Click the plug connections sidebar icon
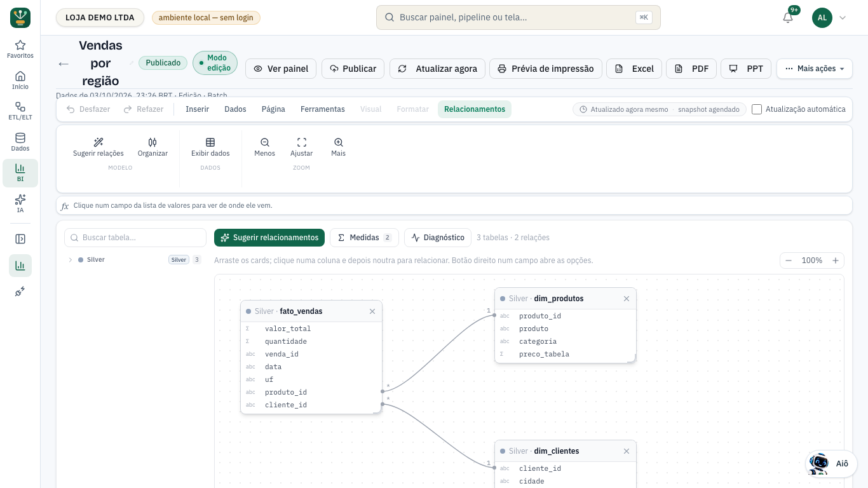The image size is (868, 488). point(20,291)
